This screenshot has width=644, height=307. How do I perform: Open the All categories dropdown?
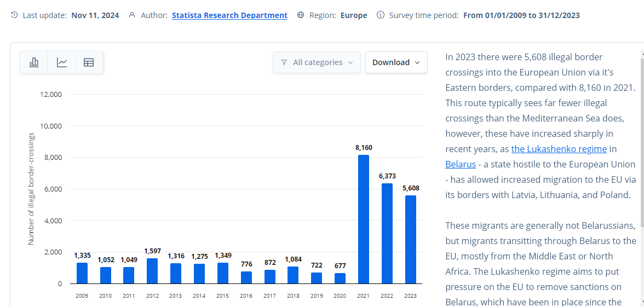(317, 62)
